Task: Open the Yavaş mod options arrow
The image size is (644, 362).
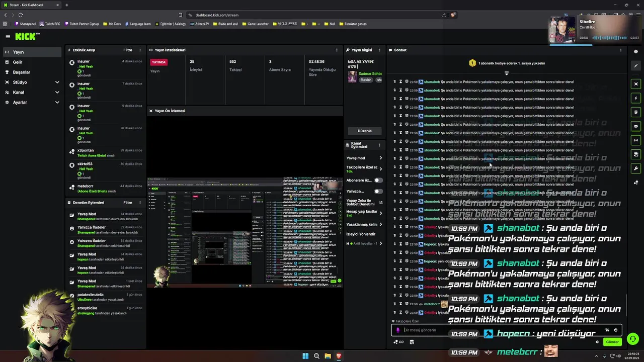Action: point(380,158)
